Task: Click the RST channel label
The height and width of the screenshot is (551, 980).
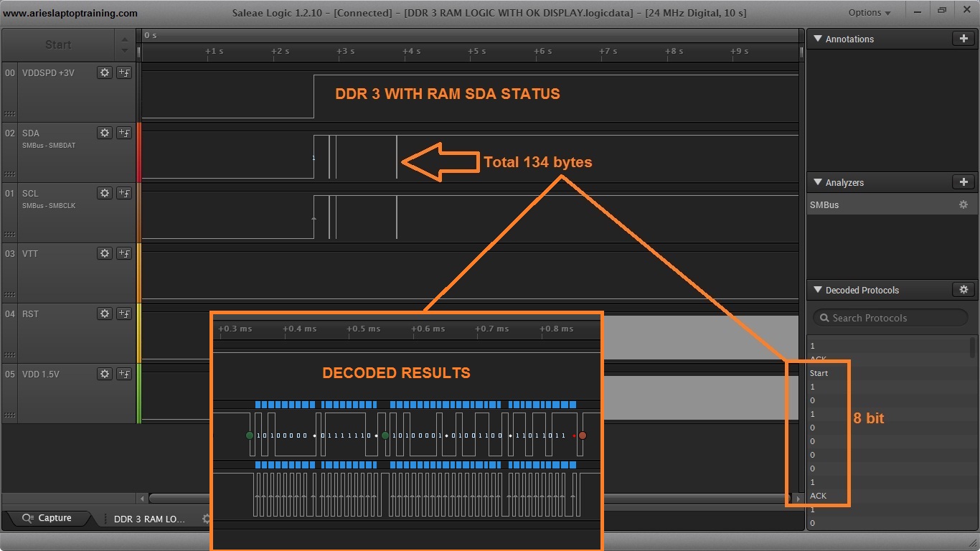Action: (30, 314)
